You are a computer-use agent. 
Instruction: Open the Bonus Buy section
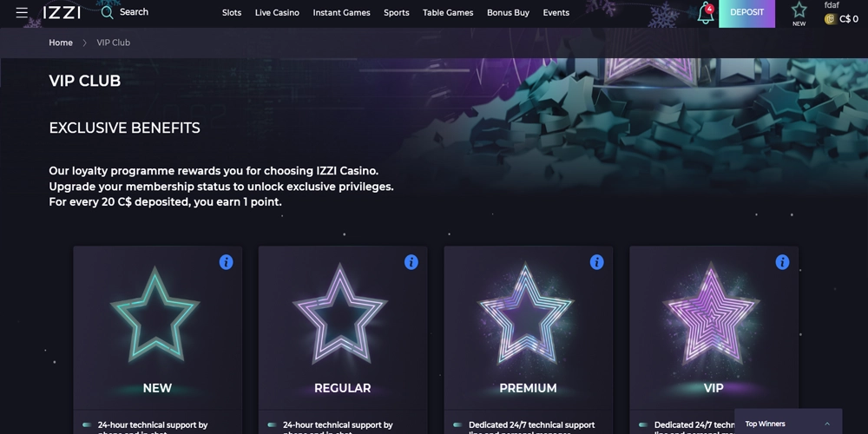[508, 13]
